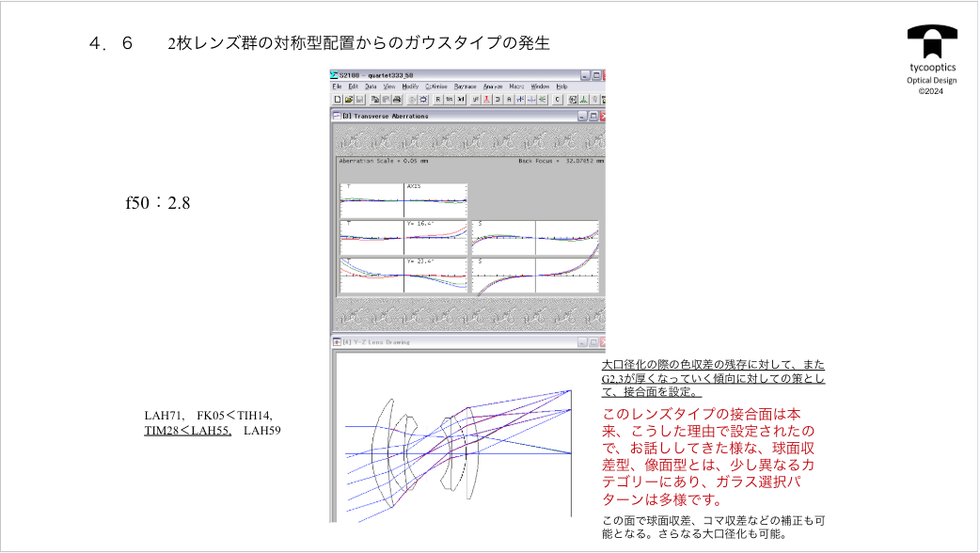Image resolution: width=980 pixels, height=553 pixels.
Task: Open the File menu
Action: [x=337, y=87]
